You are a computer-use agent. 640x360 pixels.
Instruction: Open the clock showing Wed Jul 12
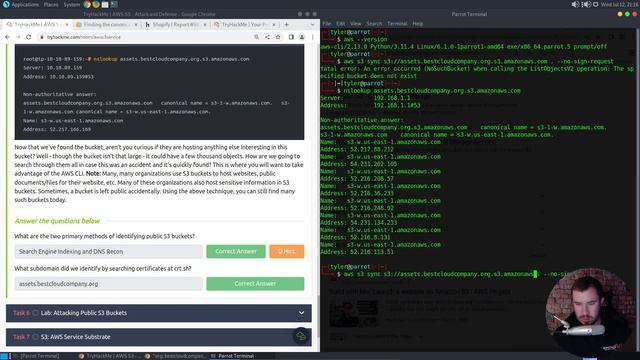coord(619,4)
